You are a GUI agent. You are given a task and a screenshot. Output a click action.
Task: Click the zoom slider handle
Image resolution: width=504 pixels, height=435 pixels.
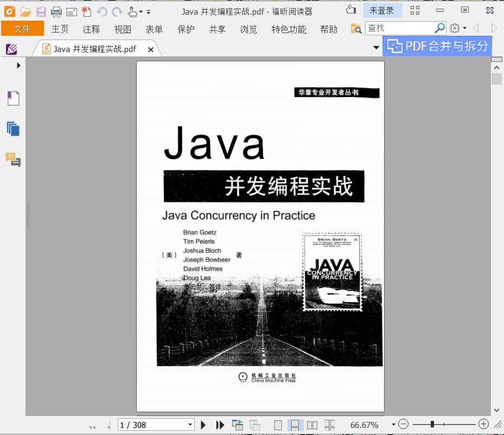432,424
